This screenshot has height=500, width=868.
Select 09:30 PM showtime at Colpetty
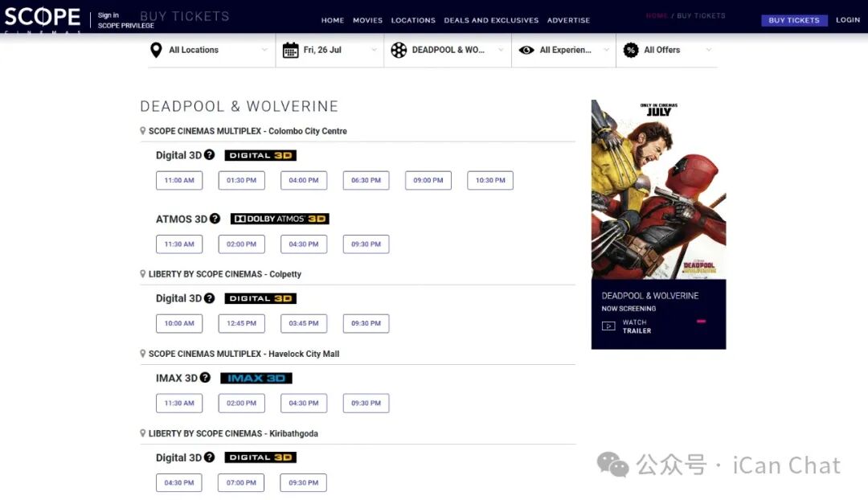point(366,323)
